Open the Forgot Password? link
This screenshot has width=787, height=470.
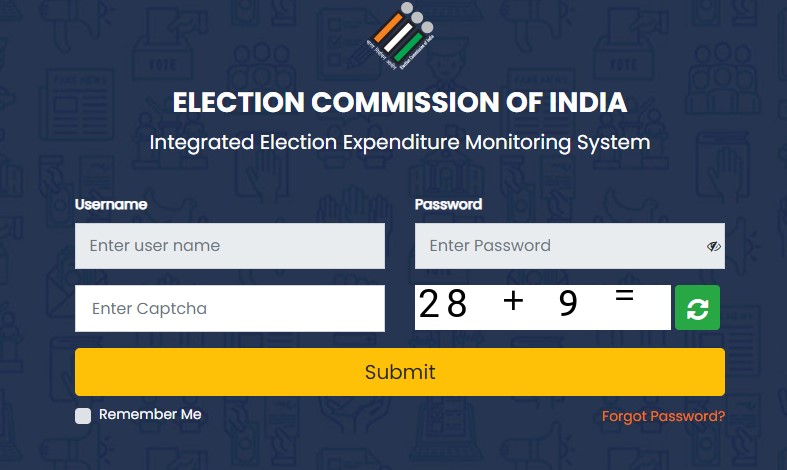663,416
